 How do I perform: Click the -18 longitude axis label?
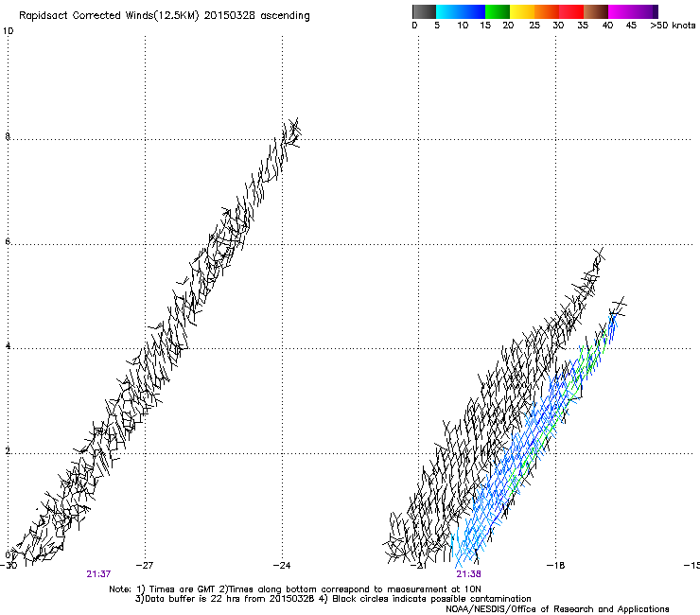[x=556, y=565]
